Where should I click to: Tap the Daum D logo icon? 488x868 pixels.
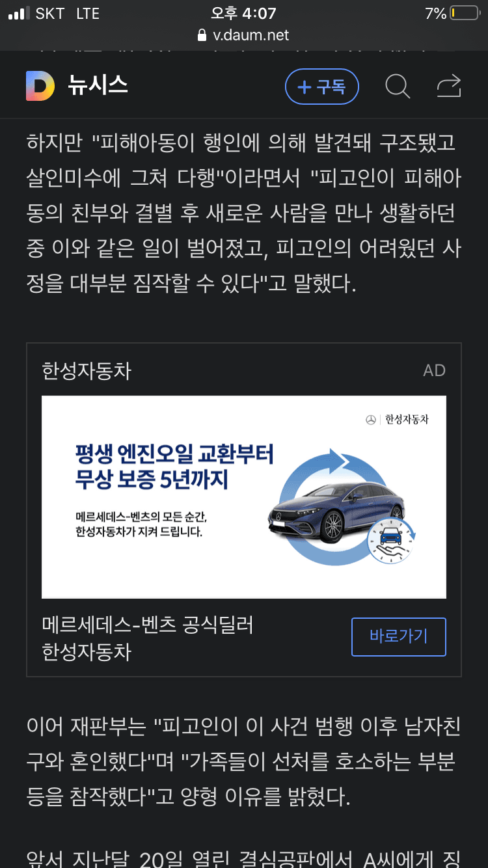[40, 86]
